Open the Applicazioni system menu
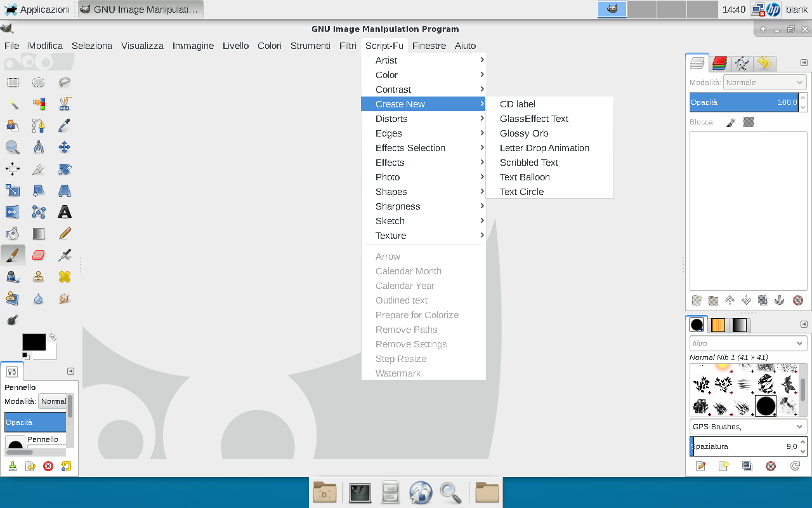This screenshot has height=508, width=812. click(37, 9)
